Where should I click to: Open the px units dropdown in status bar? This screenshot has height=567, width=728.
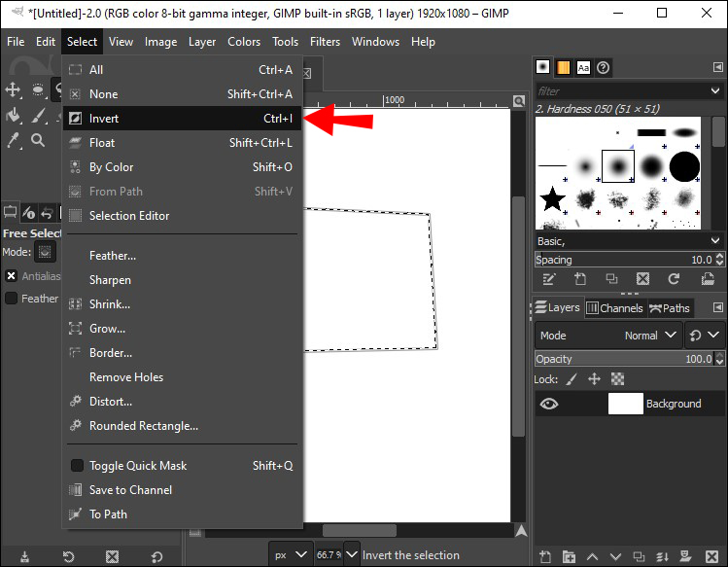click(x=291, y=554)
